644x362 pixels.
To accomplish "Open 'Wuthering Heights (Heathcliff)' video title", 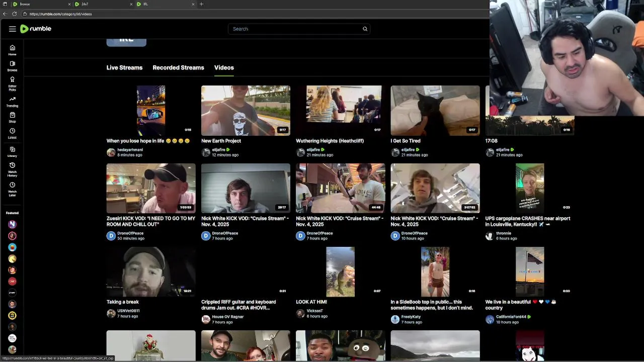I will [330, 141].
